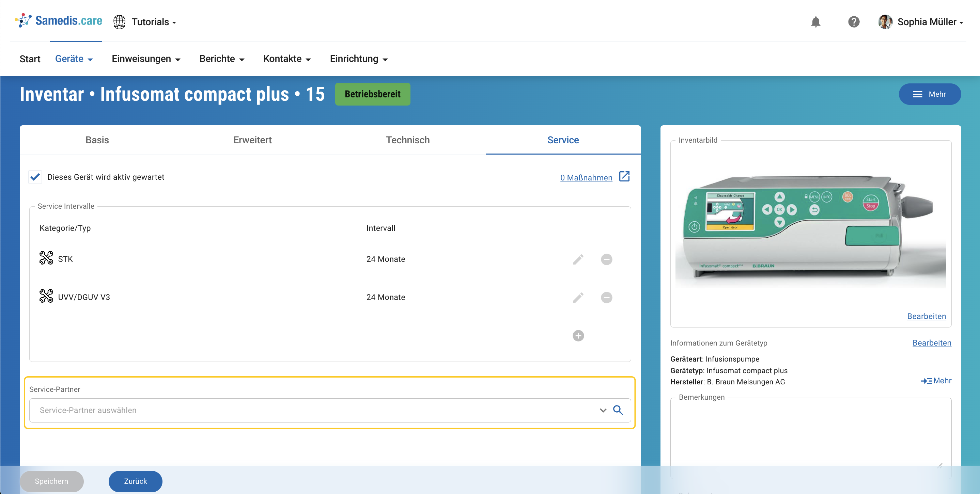Screen dimensions: 980x494
Task: Open the Mehr hamburger menu button
Action: pos(929,94)
